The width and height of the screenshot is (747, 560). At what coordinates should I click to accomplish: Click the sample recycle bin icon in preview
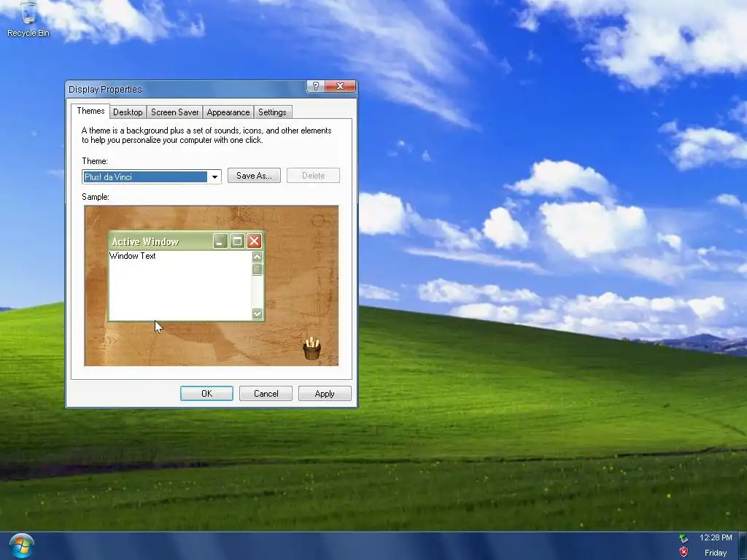point(312,349)
